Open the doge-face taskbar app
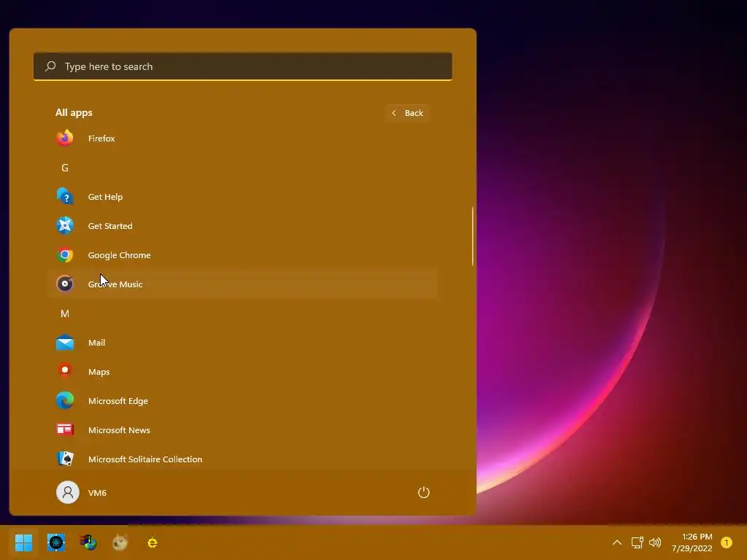This screenshot has width=747, height=560. click(x=120, y=542)
